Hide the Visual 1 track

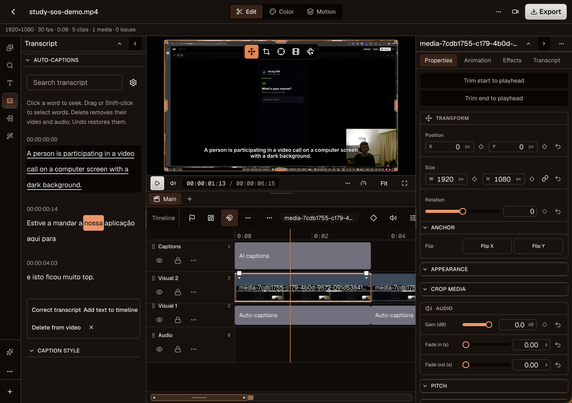[x=159, y=319]
